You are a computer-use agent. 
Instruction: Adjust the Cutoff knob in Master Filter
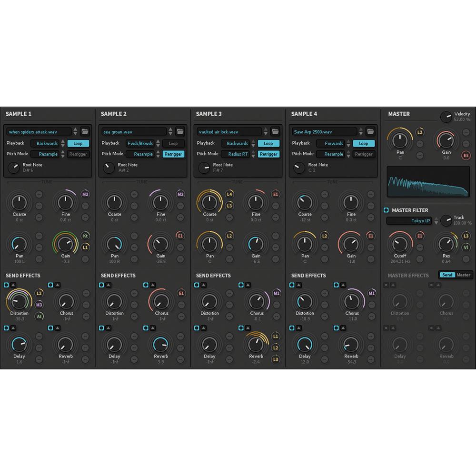400,244
